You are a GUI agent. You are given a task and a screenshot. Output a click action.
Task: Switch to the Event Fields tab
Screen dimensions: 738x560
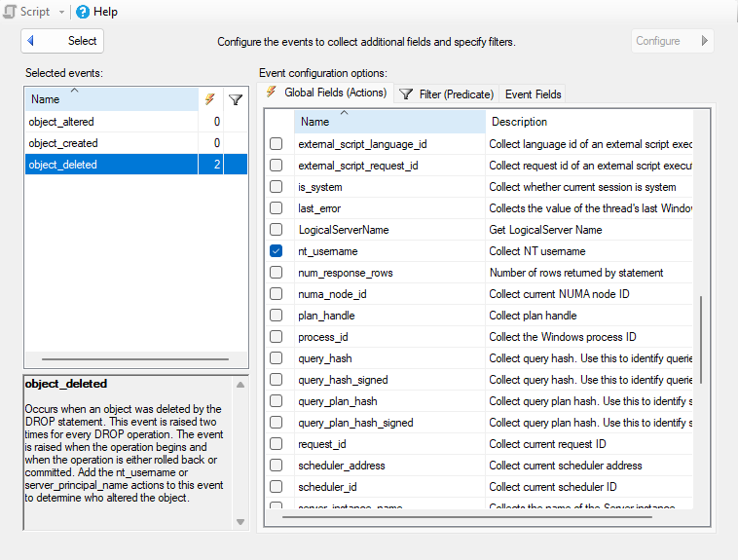(533, 94)
